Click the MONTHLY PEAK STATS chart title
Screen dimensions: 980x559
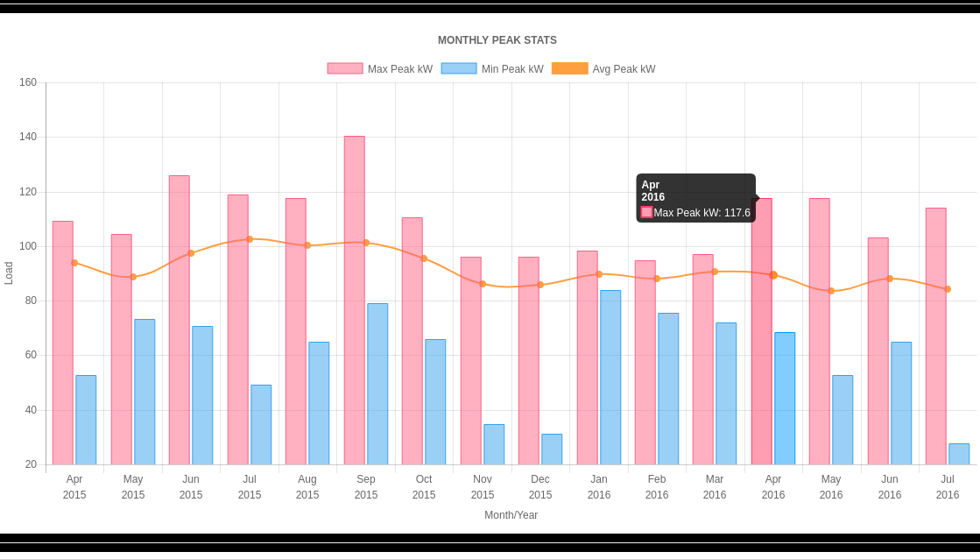pyautogui.click(x=497, y=40)
